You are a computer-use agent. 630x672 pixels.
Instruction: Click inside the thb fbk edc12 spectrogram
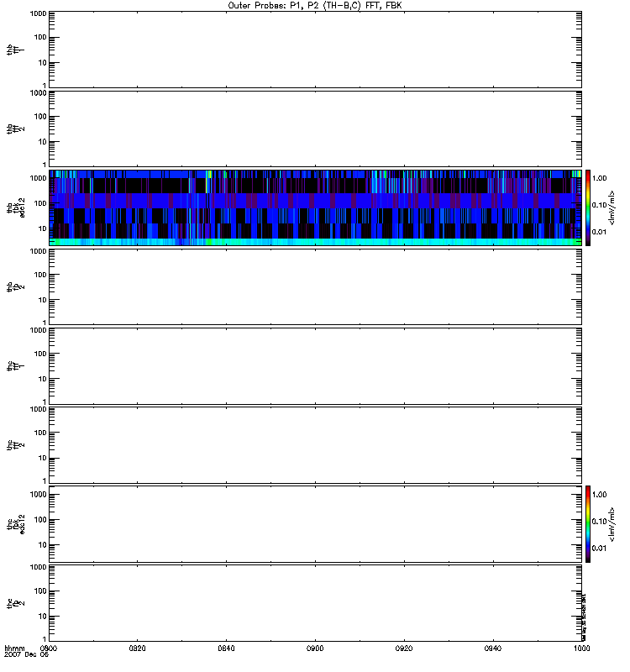pyautogui.click(x=315, y=207)
